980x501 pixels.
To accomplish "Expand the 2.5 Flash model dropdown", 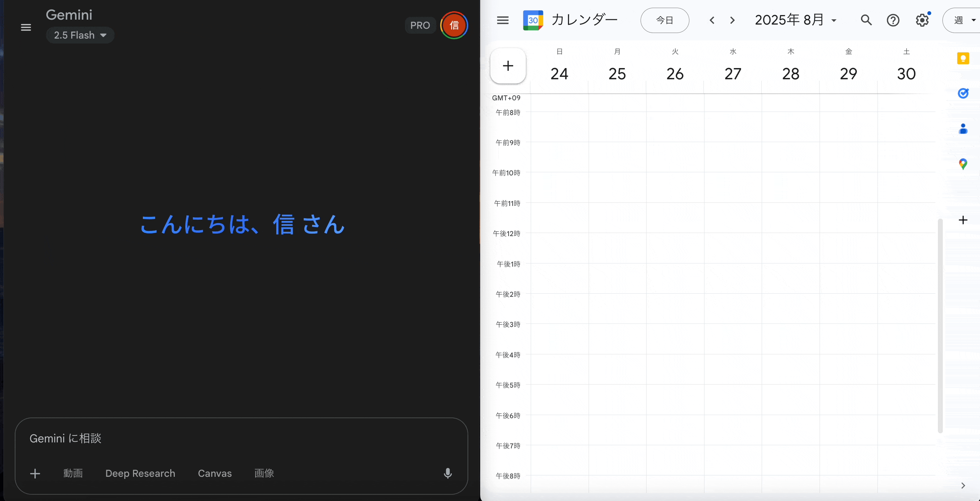I will tap(80, 35).
